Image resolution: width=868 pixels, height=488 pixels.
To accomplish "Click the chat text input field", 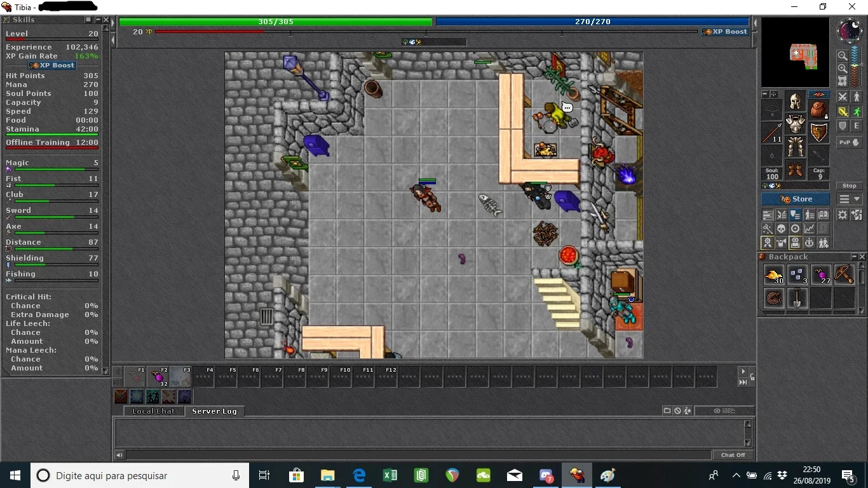I will (418, 455).
